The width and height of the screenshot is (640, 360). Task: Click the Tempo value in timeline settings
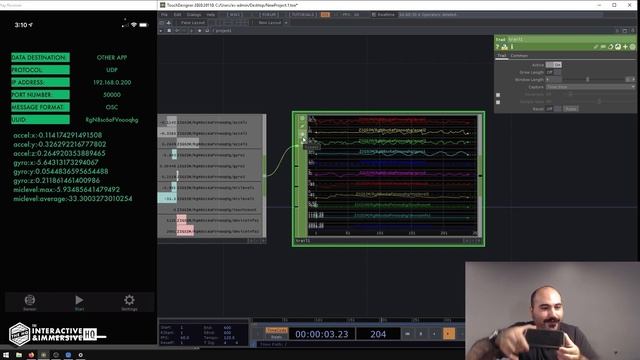(x=229, y=338)
